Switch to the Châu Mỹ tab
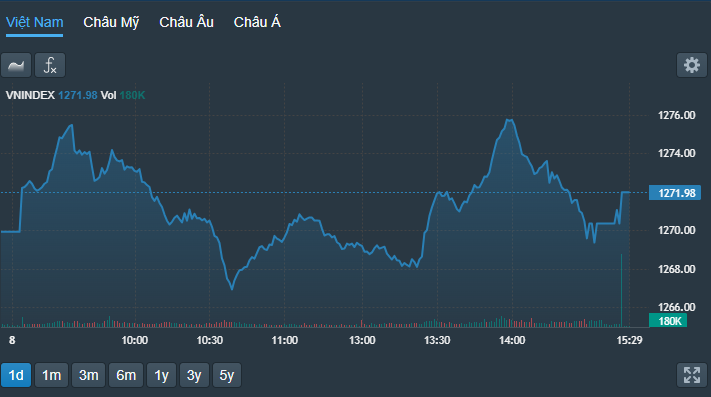The width and height of the screenshot is (711, 397). 111,22
